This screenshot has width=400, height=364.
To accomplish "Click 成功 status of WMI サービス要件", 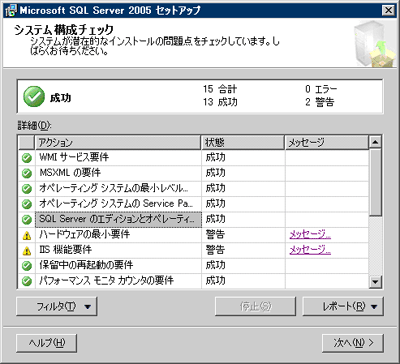I will (x=215, y=157).
